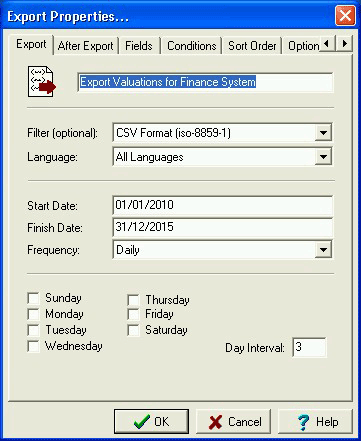Click the Cancel button
Image resolution: width=361 pixels, height=441 pixels.
233,422
